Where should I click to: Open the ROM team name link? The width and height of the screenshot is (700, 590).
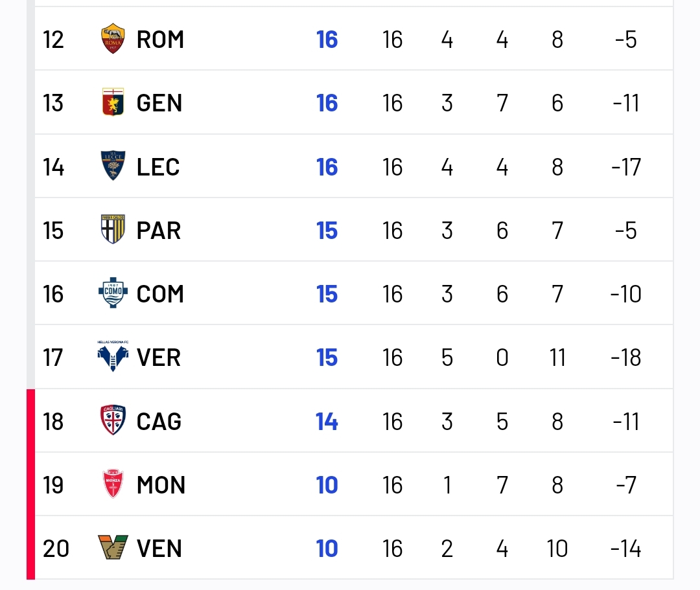pos(160,40)
